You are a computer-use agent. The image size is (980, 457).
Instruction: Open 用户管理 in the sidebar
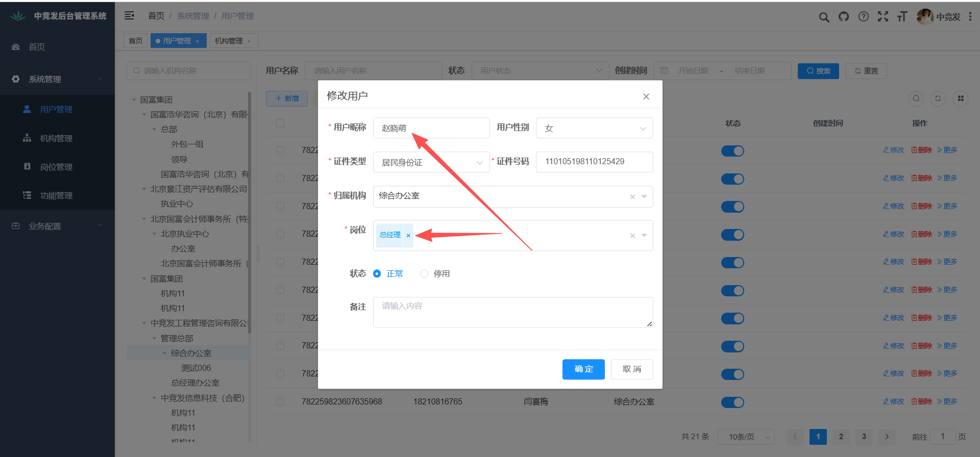(57, 109)
